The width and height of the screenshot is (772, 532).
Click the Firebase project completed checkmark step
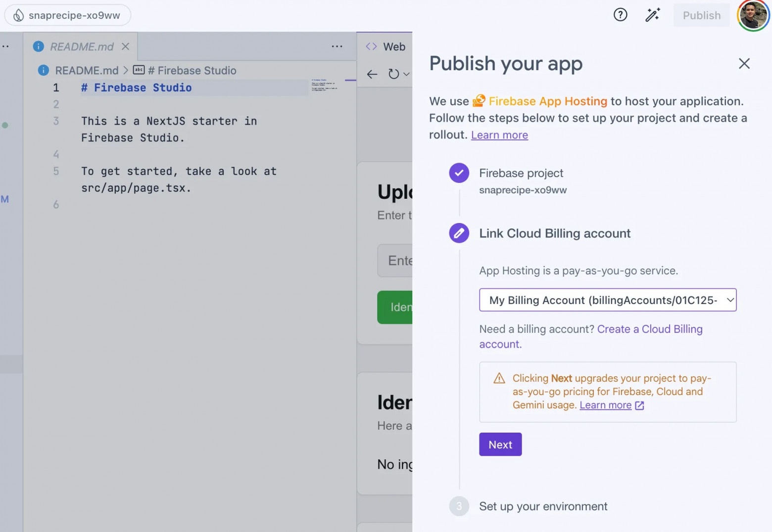(x=459, y=173)
